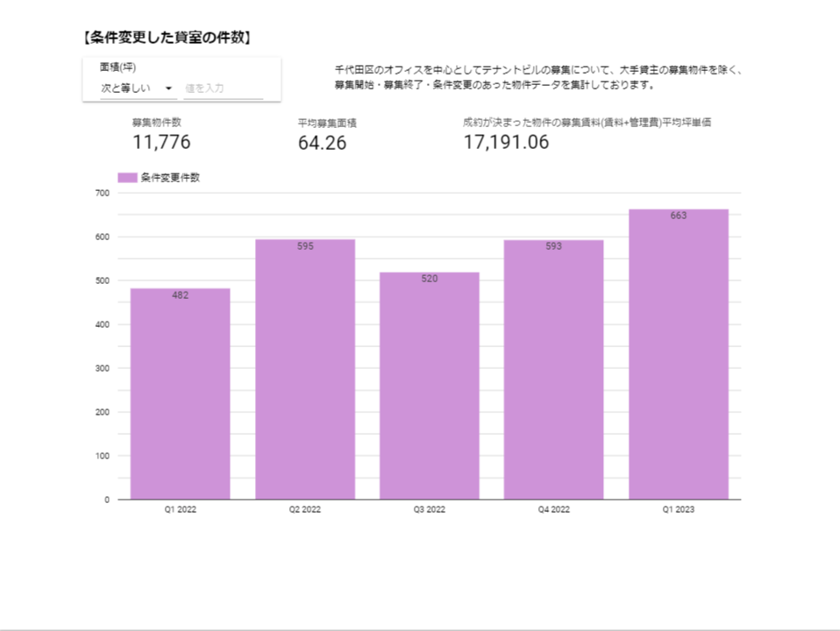The width and height of the screenshot is (840, 631).
Task: Click the Q4 2022 bar labeled 593
Action: pos(553,370)
